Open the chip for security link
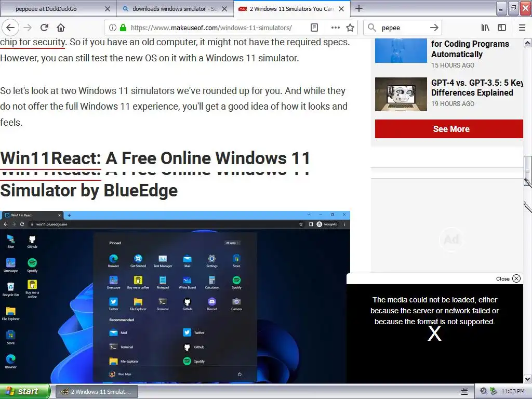This screenshot has width=532, height=399. coord(33,42)
